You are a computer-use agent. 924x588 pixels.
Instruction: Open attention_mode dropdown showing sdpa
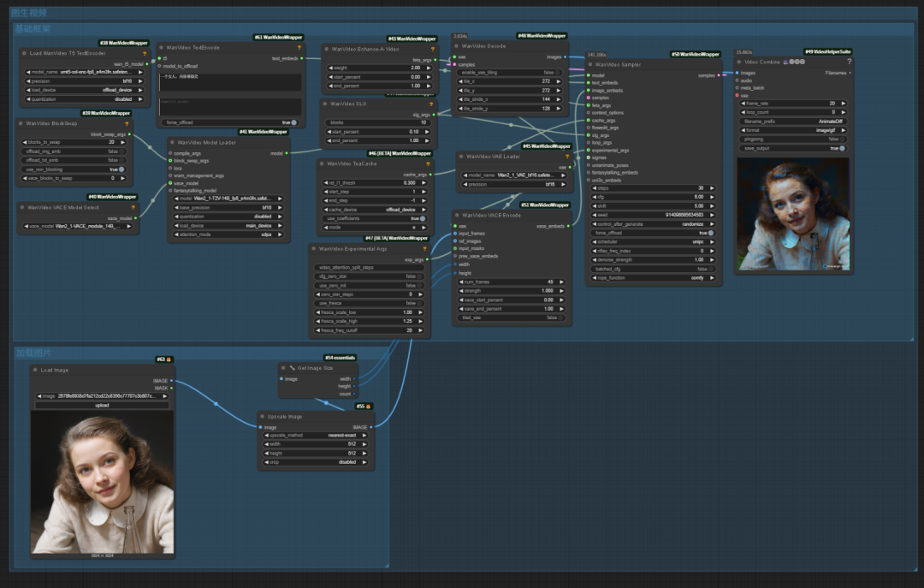coord(228,235)
